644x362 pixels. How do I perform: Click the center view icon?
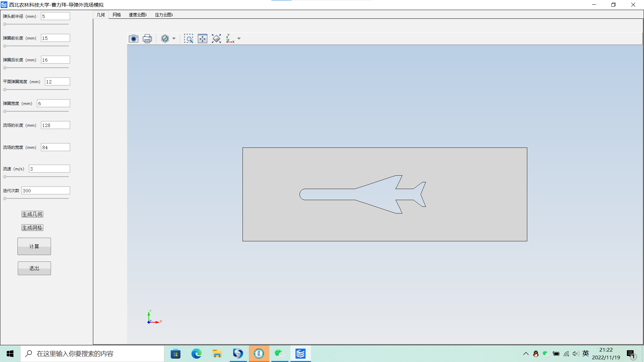pos(202,39)
